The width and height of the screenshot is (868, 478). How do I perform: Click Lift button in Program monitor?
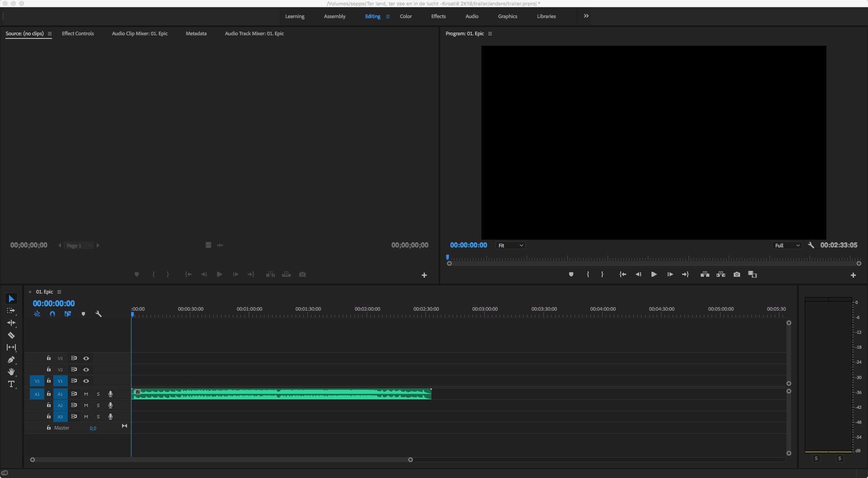point(705,274)
